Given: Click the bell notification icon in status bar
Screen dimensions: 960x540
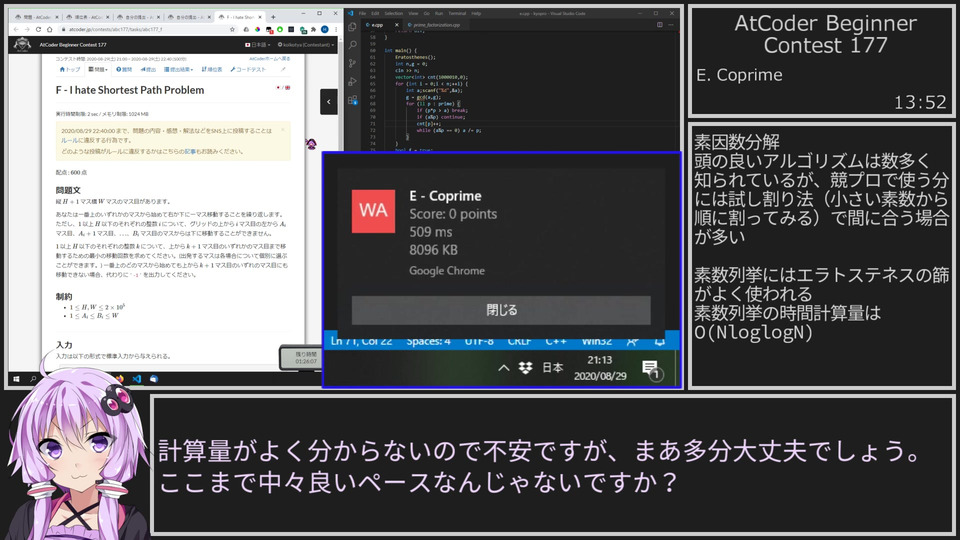Looking at the screenshot, I should pyautogui.click(x=659, y=341).
